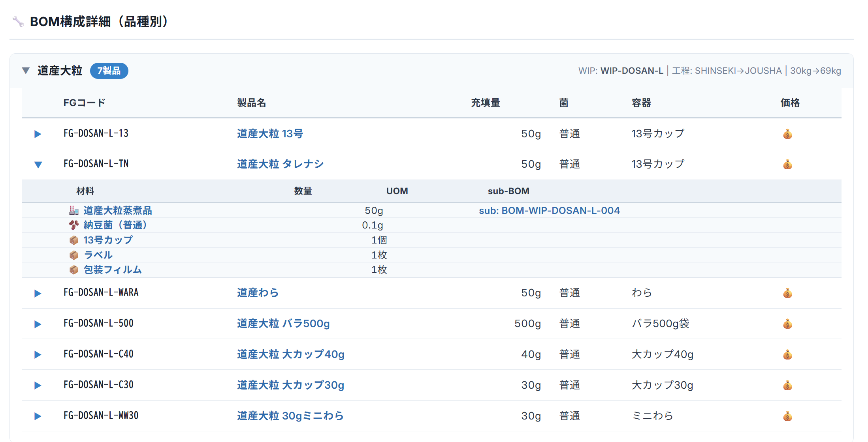Image resolution: width=868 pixels, height=442 pixels.
Task: Open sub-BOM link BOM-WIP-DOSAN-L-004
Action: coord(549,211)
